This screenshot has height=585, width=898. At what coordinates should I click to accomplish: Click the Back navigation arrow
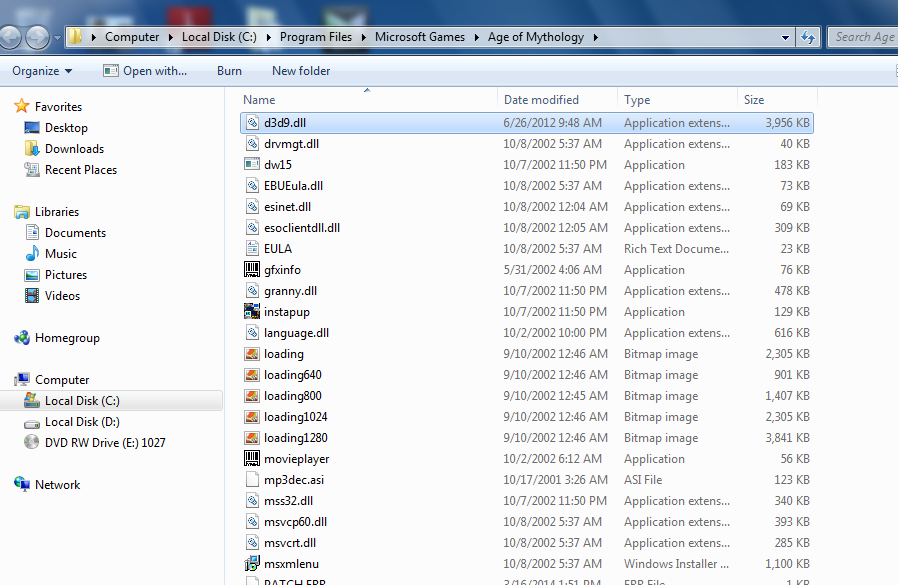pyautogui.click(x=10, y=38)
